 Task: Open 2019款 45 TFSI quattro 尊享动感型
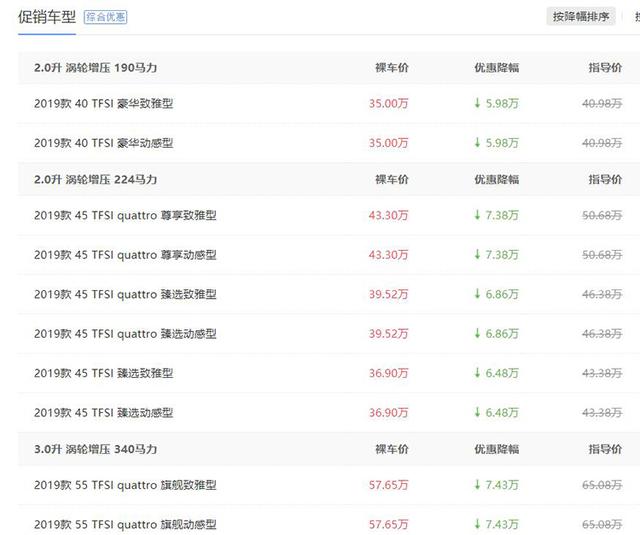[x=125, y=255]
